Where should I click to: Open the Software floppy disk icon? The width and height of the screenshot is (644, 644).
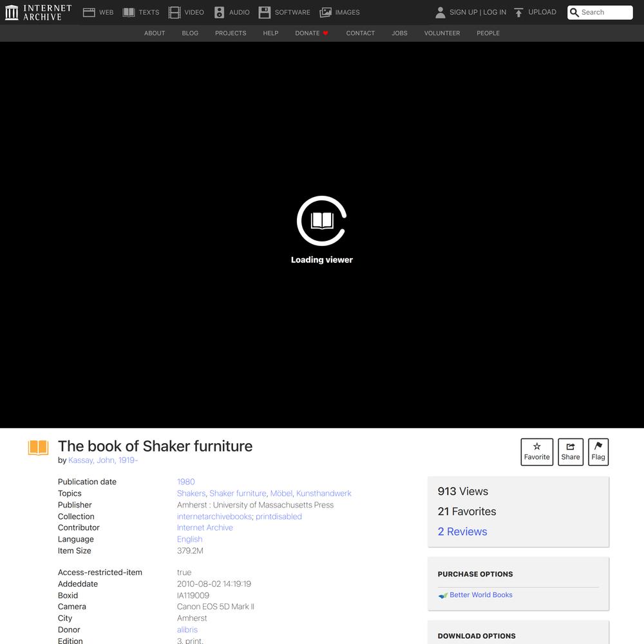pyautogui.click(x=265, y=12)
